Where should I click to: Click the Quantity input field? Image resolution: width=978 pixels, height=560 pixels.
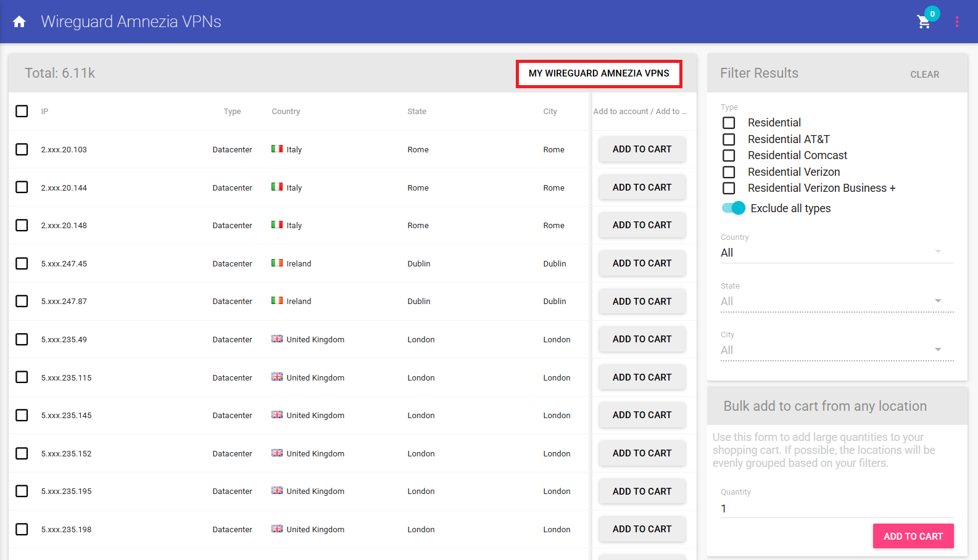837,508
